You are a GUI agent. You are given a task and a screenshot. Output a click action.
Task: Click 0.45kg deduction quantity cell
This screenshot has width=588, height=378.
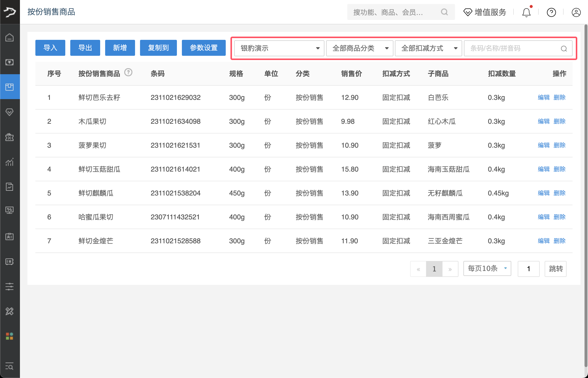[498, 193]
